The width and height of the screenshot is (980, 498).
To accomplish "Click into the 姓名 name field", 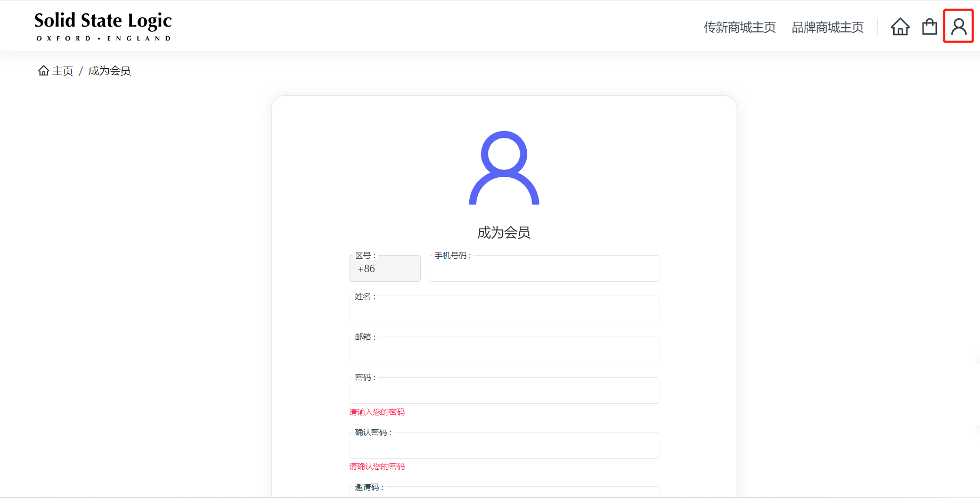I will 504,310.
